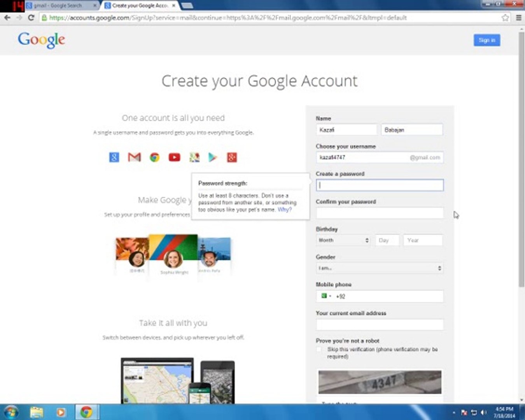Click the captcha image showing 4347
Image resolution: width=525 pixels, height=420 pixels.
[x=380, y=382]
